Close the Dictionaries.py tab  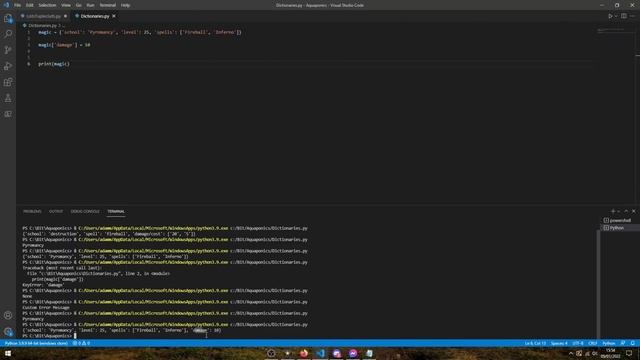114,16
